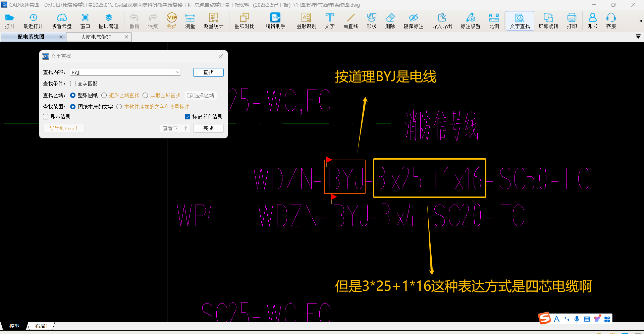Open the 比例 scale tool
Viewport: 644px width, 334px height.
[x=494, y=21]
